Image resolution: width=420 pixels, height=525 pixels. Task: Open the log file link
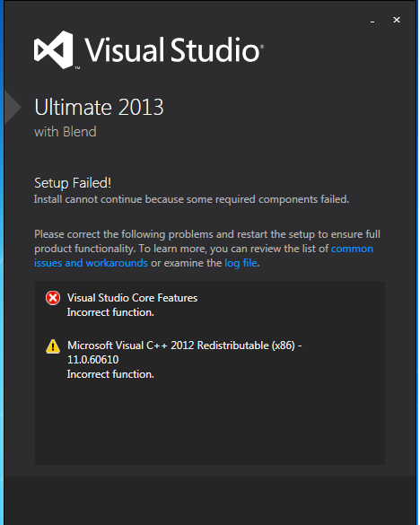point(241,263)
